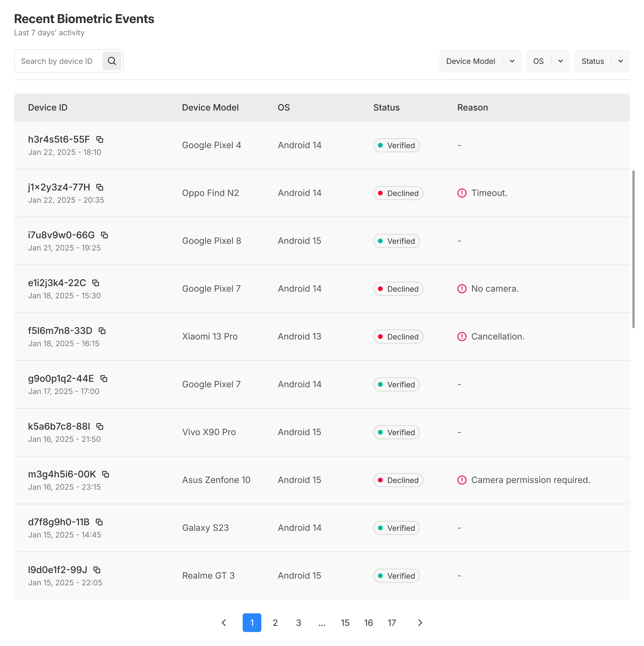Click the search magnifier icon button
The height and width of the screenshot is (646, 644).
click(x=112, y=61)
